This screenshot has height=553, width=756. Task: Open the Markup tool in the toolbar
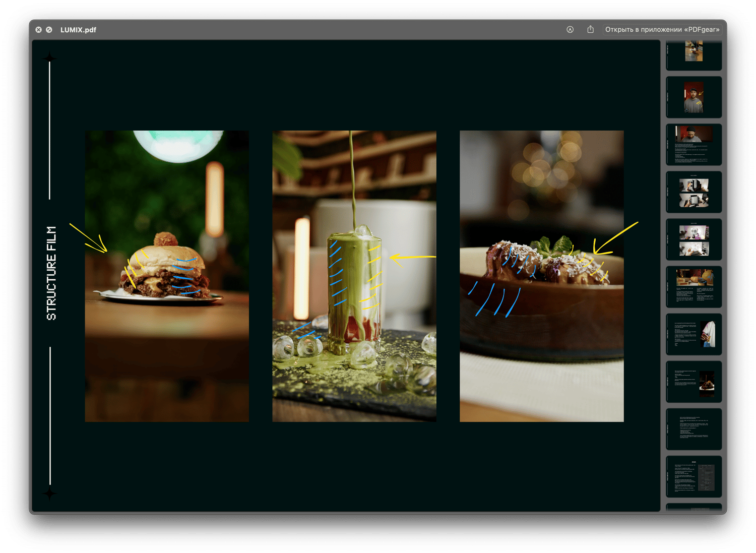click(x=570, y=30)
